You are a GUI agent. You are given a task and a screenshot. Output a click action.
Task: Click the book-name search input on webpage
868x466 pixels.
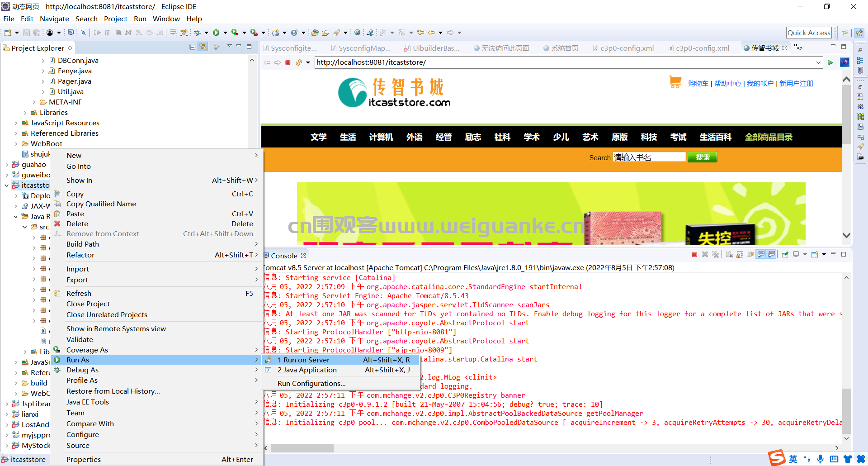[x=649, y=157]
